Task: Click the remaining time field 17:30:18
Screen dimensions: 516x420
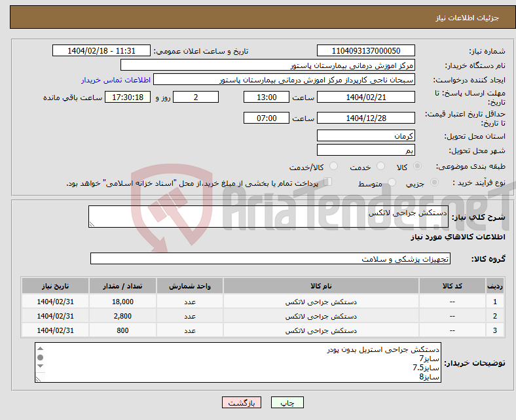Action: (128, 97)
